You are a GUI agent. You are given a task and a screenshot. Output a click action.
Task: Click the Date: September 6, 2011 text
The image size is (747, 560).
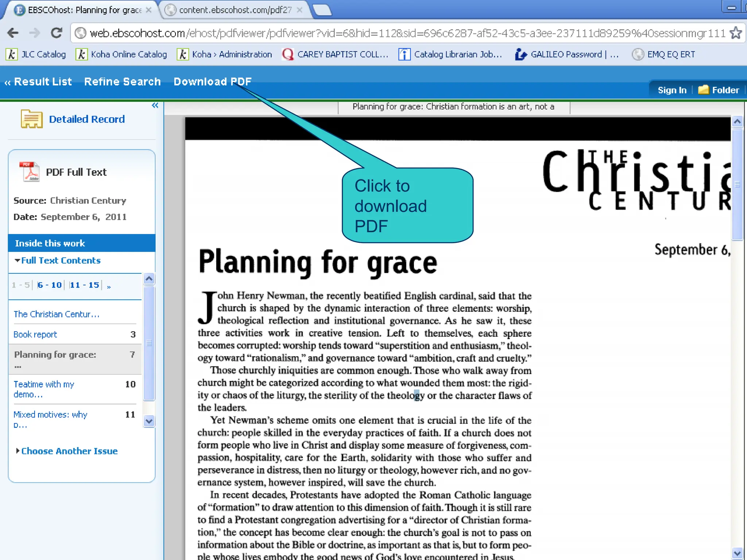click(70, 217)
